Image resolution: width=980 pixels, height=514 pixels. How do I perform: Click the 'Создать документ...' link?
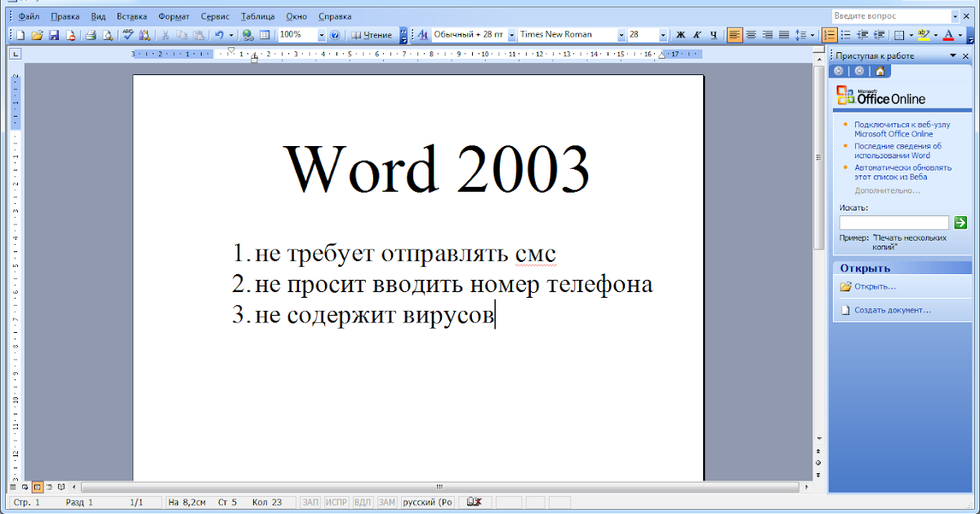pyautogui.click(x=893, y=310)
